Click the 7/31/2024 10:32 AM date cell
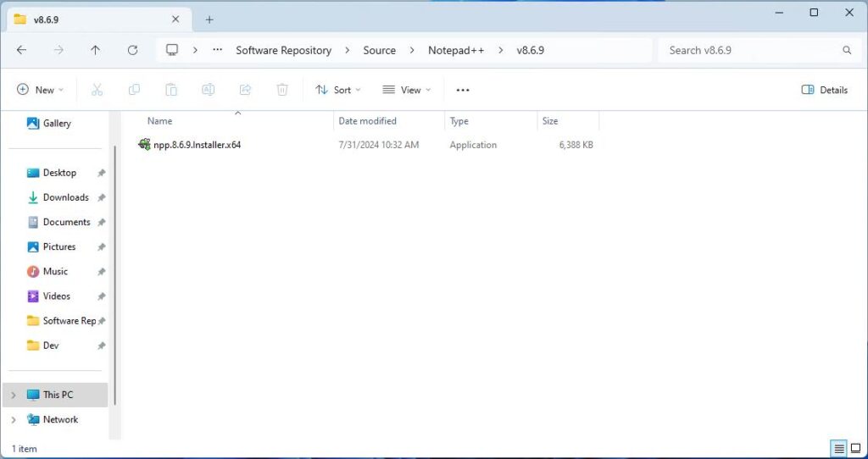This screenshot has width=868, height=459. tap(379, 145)
